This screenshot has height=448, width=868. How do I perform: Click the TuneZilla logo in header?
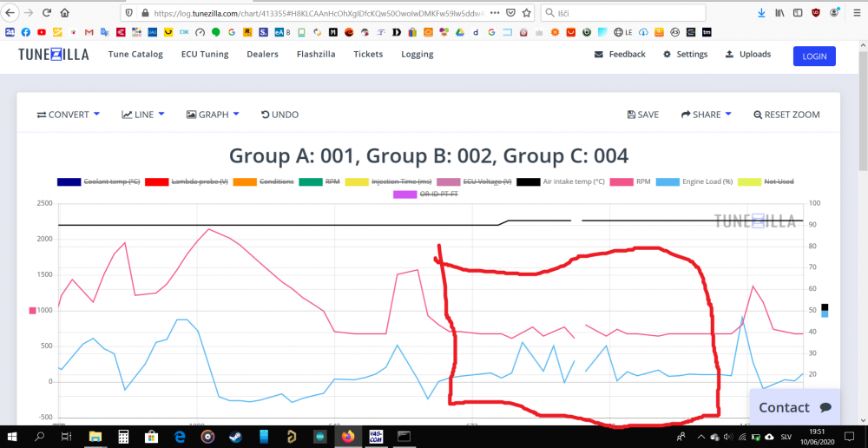53,55
